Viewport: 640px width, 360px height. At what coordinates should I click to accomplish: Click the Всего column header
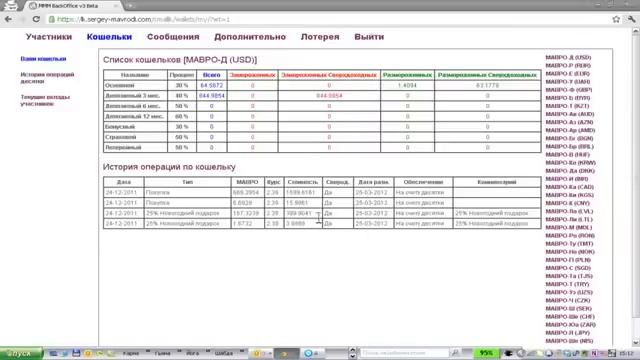(211, 75)
